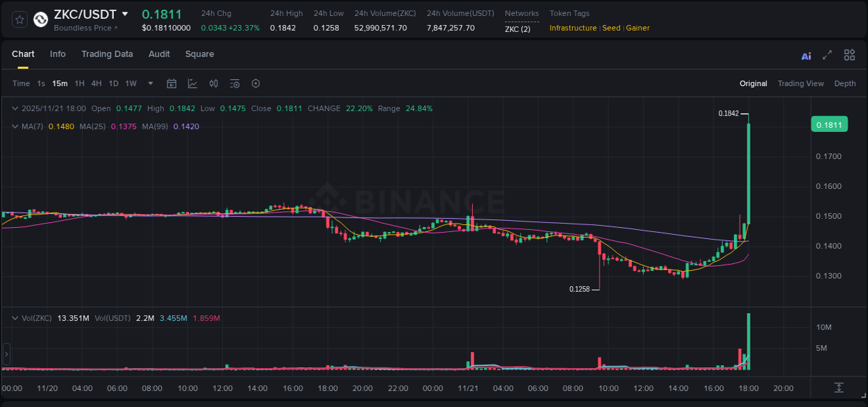Image resolution: width=868 pixels, height=407 pixels.
Task: Collapse the volume indicator panel chevron
Action: [x=14, y=318]
